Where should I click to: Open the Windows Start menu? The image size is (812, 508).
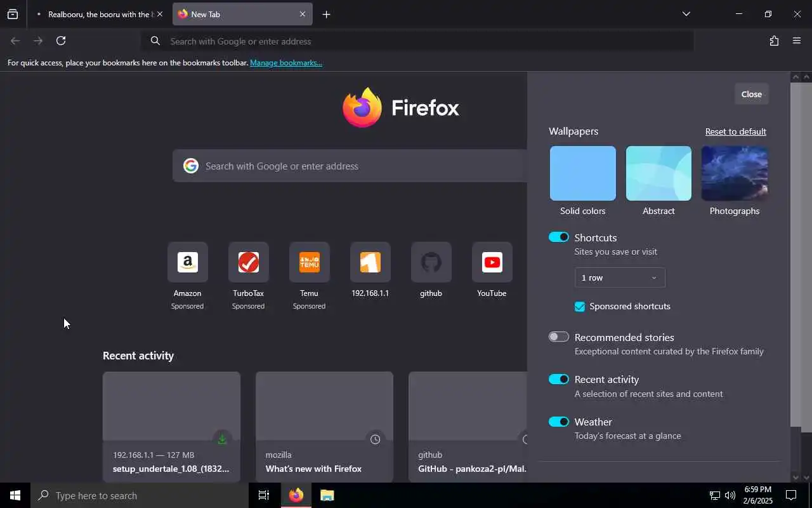[x=15, y=495]
